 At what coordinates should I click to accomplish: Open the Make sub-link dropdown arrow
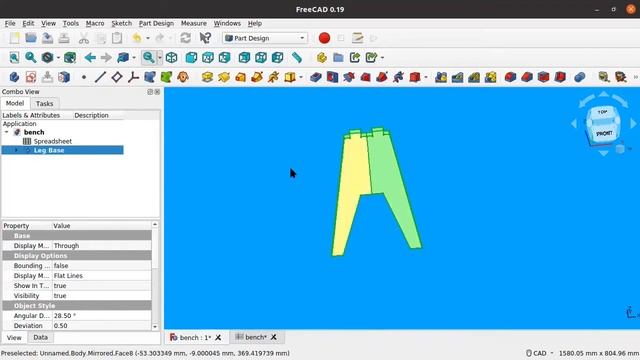[382, 58]
